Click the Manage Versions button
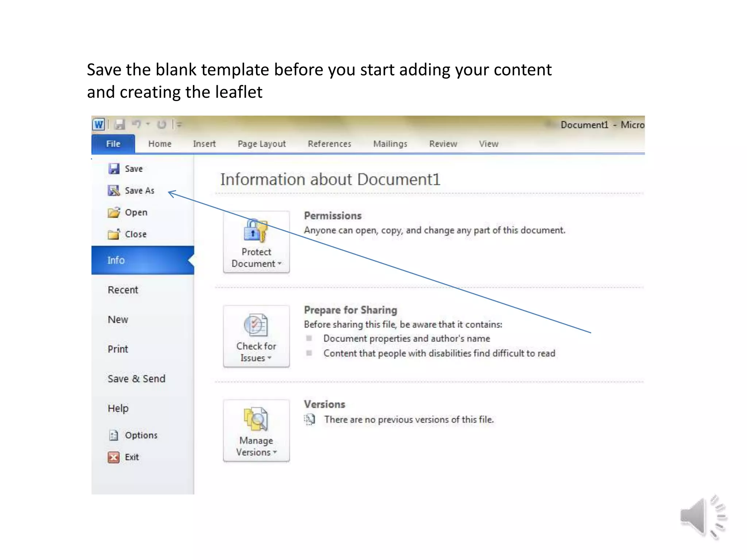 pyautogui.click(x=256, y=431)
